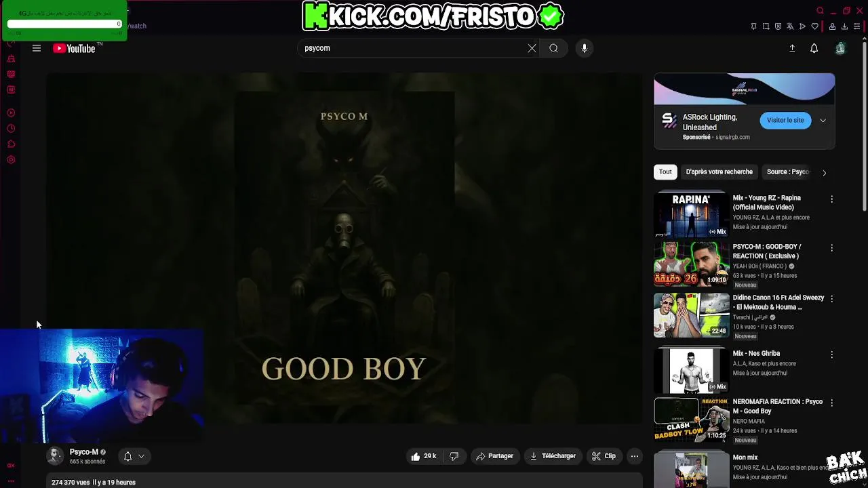Open the Didine Canon 16 video thumbnail

[691, 315]
